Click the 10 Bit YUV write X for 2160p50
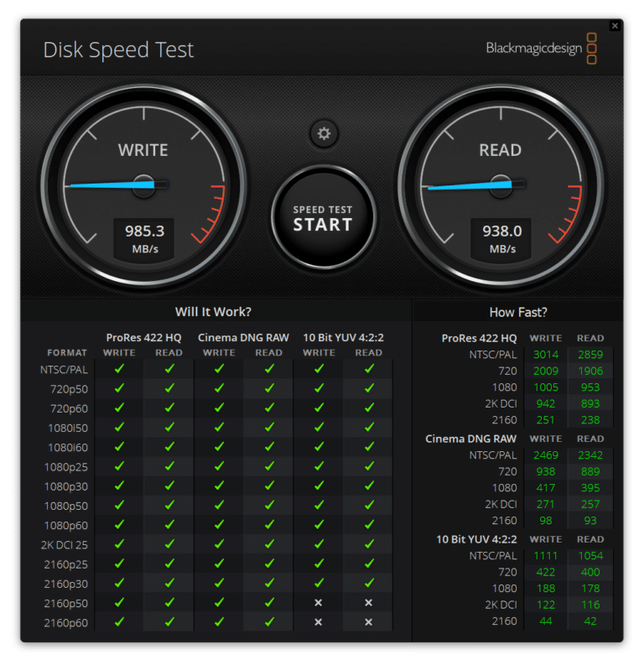Viewport: 644px width, 665px height. pyautogui.click(x=319, y=603)
